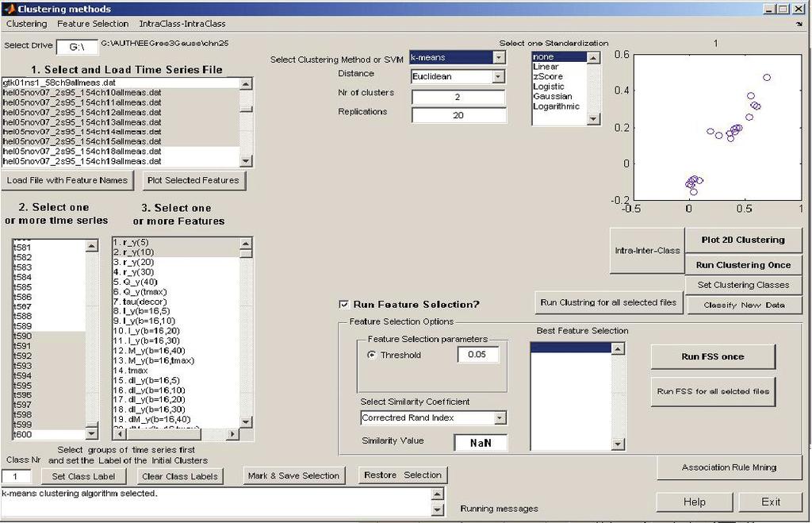Click Load File with Feature Names button
This screenshot has height=523, width=812.
(x=67, y=180)
